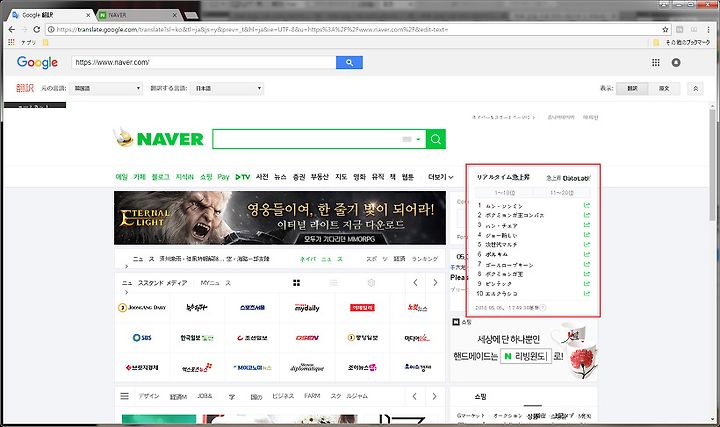Select the 11~20位 ranking tab
This screenshot has height=427, width=720.
562,193
